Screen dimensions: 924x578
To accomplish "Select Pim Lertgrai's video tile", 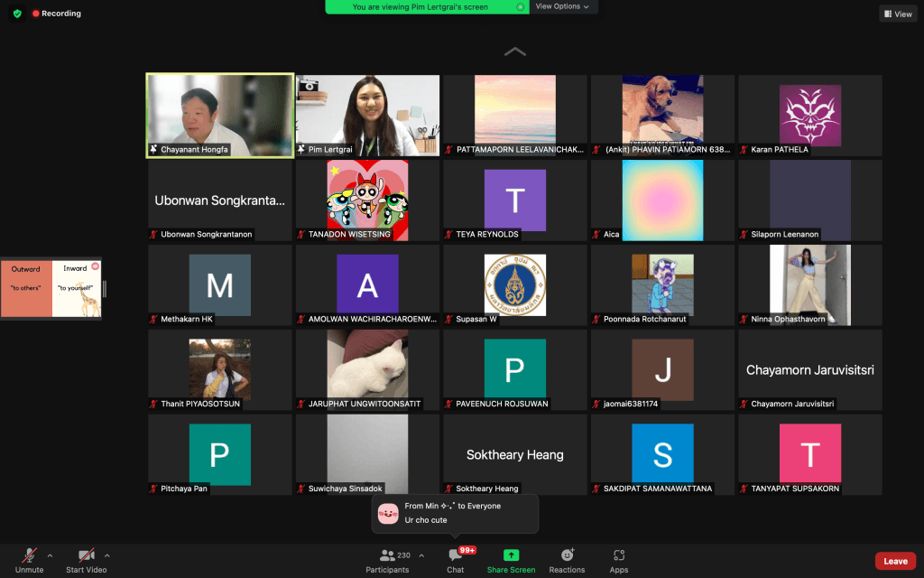I will (367, 116).
